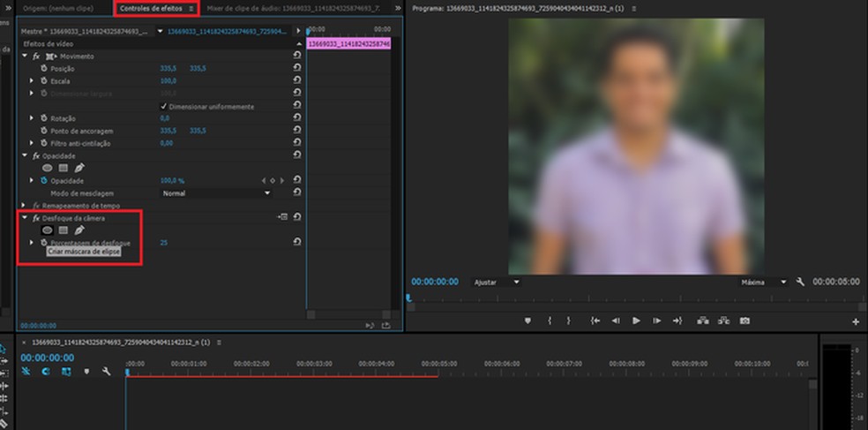Collapse the Desfoque da câmera effect
This screenshot has width=868, height=430.
25,218
